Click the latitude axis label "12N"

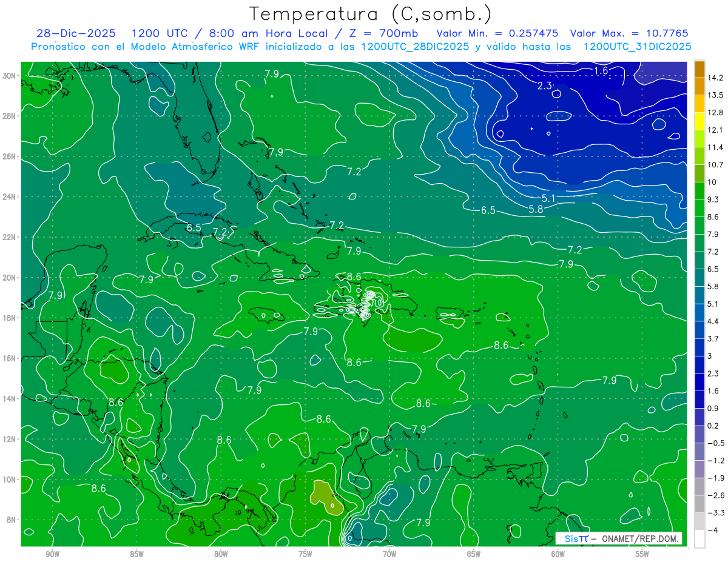[x=10, y=439]
